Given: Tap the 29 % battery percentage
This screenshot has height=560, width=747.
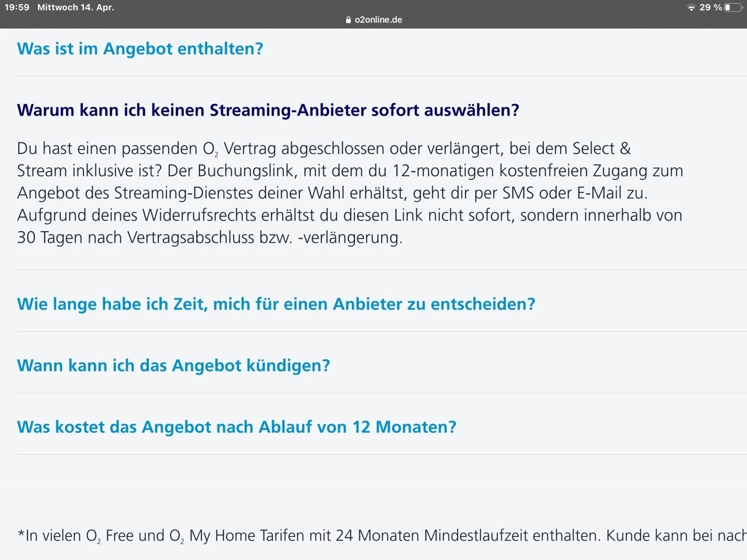Looking at the screenshot, I should coord(710,8).
